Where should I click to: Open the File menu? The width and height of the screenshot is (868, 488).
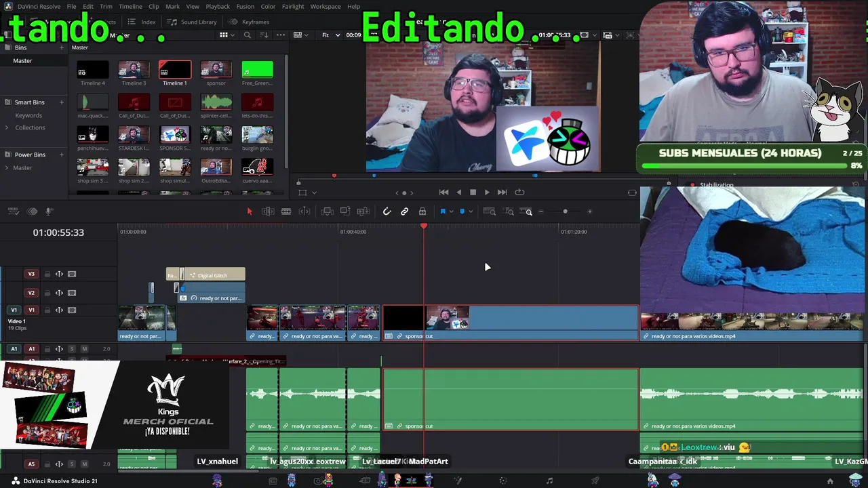pos(71,6)
